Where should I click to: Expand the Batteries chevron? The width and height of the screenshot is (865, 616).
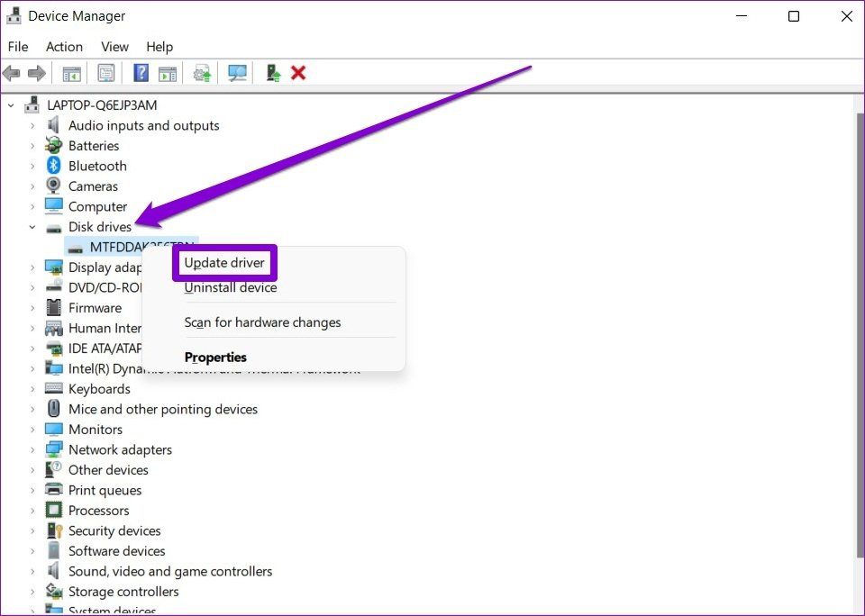pyautogui.click(x=32, y=146)
